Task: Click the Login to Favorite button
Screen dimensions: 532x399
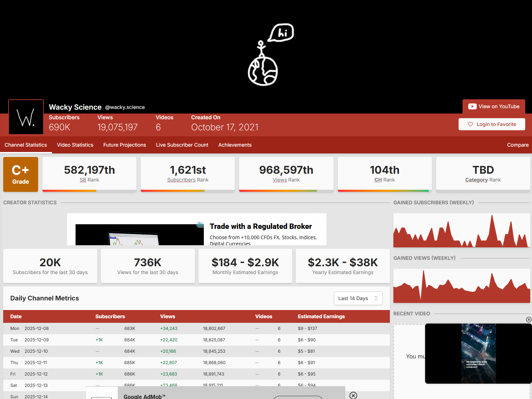Action: point(492,124)
